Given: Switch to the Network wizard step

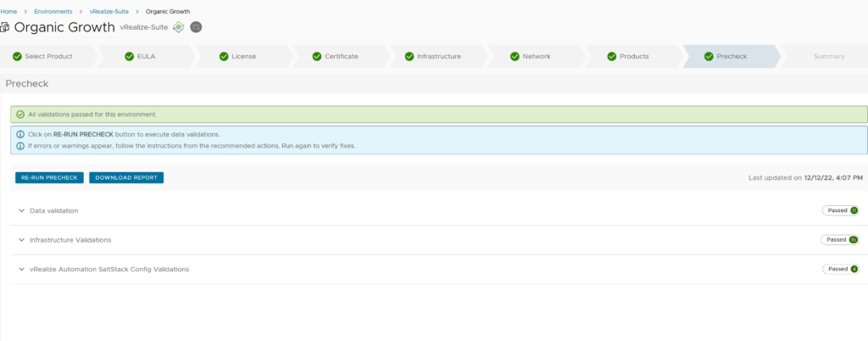Looking at the screenshot, I should pos(536,57).
